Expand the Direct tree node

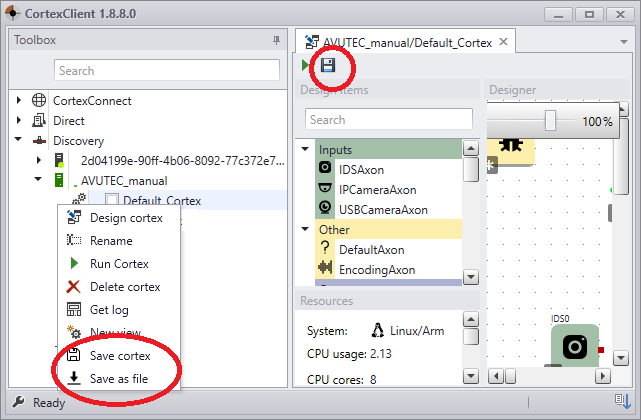(x=18, y=120)
